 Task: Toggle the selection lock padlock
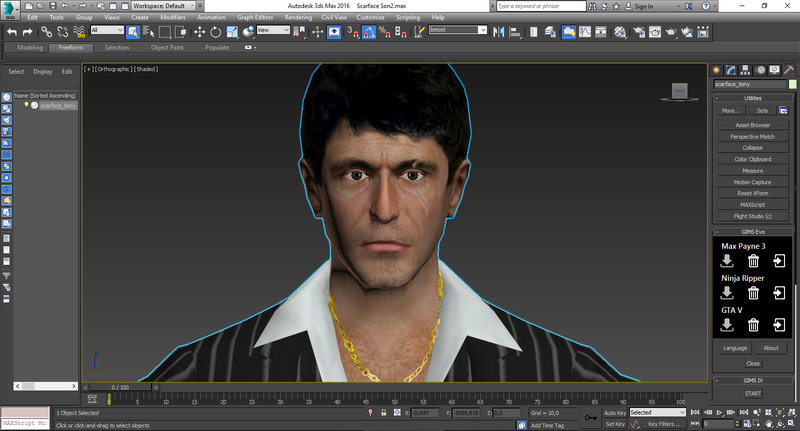pos(384,413)
